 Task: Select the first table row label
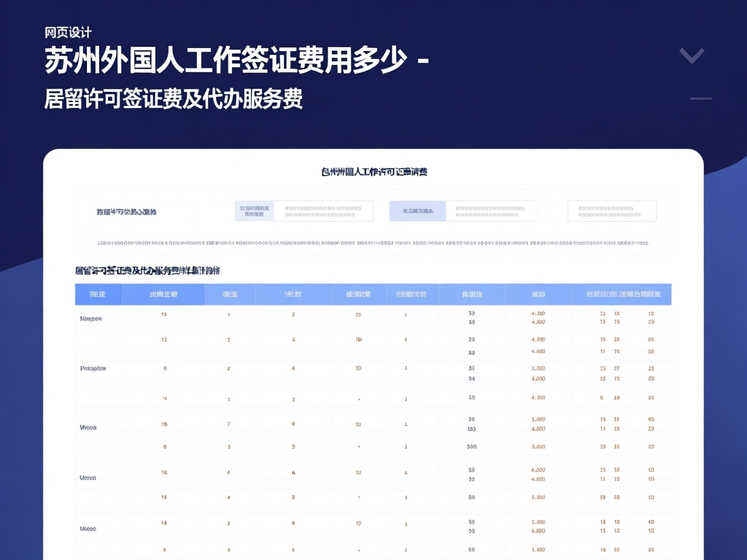pyautogui.click(x=90, y=319)
